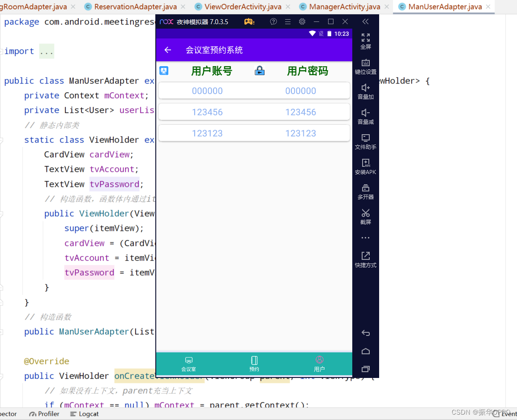Open the Profiler tool window

point(44,414)
